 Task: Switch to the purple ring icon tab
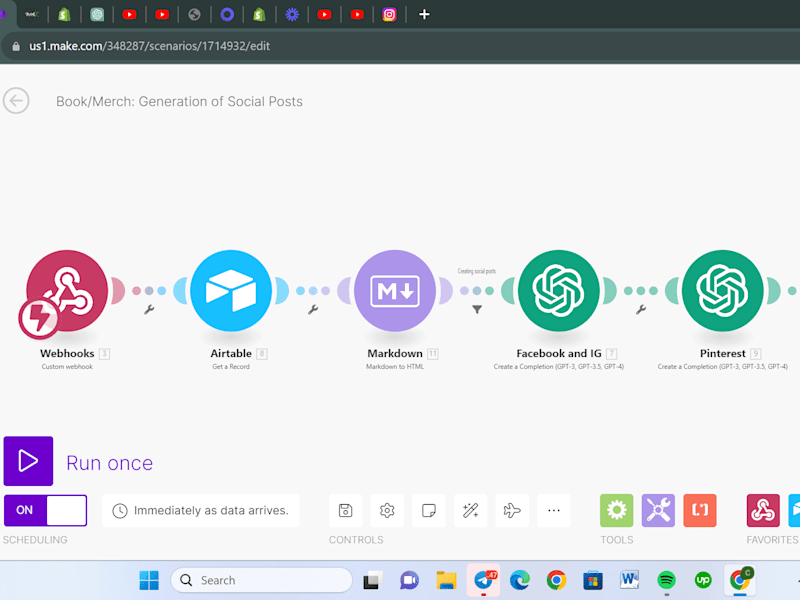click(227, 14)
